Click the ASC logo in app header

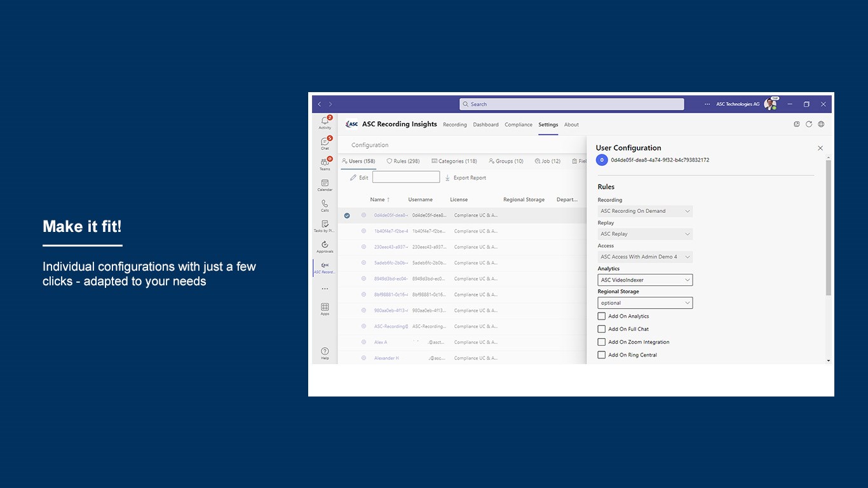[x=351, y=124]
